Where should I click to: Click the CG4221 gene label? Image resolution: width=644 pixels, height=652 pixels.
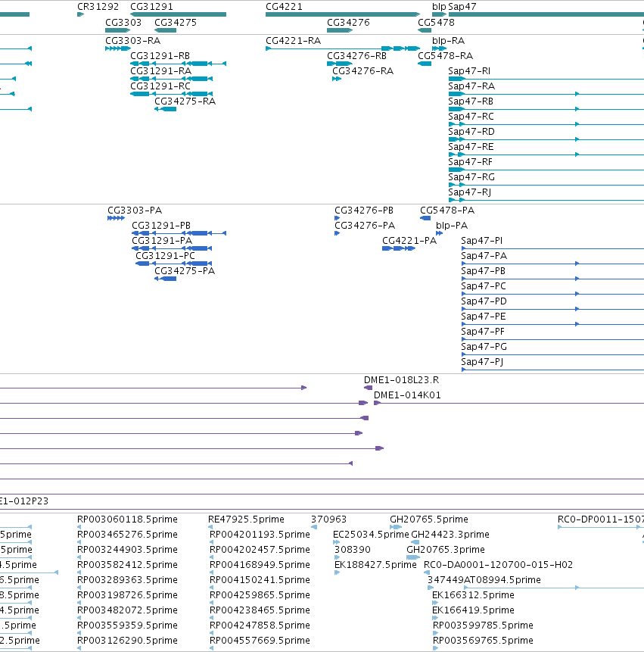click(x=285, y=7)
